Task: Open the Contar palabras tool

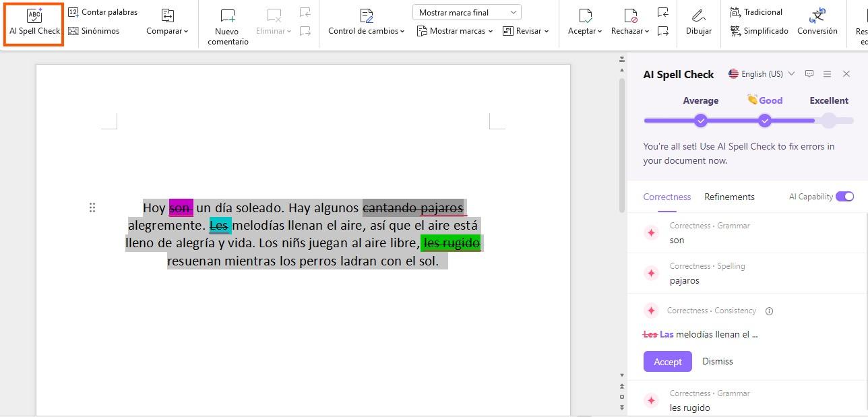Action: pyautogui.click(x=103, y=11)
